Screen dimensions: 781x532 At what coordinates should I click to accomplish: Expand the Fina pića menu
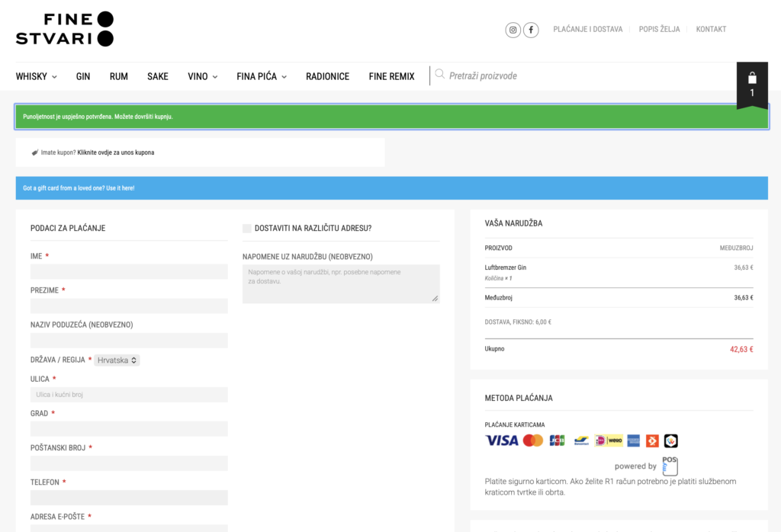click(x=262, y=77)
